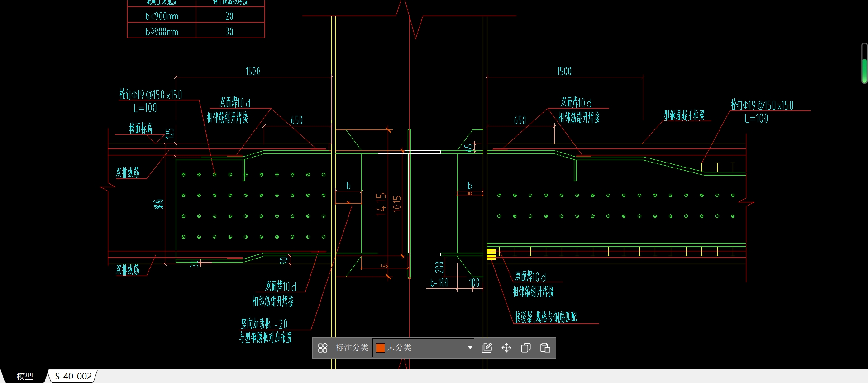Click the 接驳器,规格与钢筋匹配 annotation
The width and height of the screenshot is (868, 383).
[546, 317]
